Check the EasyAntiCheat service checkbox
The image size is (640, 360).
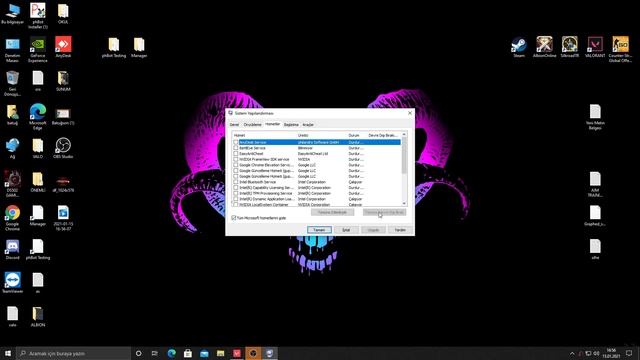point(236,153)
